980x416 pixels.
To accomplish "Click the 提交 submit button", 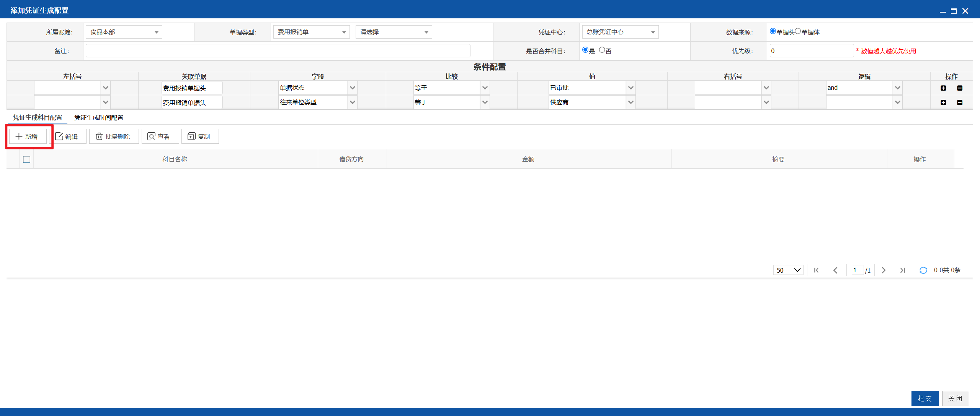I will (925, 398).
